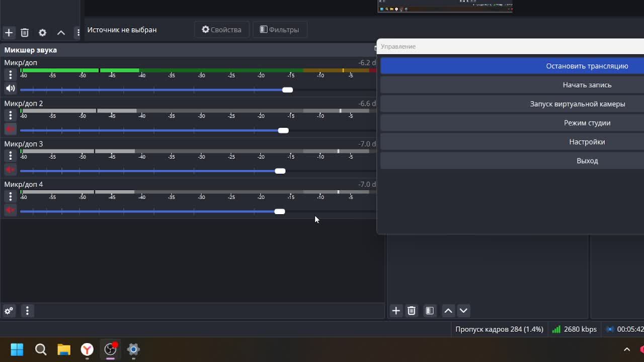644x362 pixels.
Task: Click the 'Управление' panel title
Action: [x=398, y=46]
